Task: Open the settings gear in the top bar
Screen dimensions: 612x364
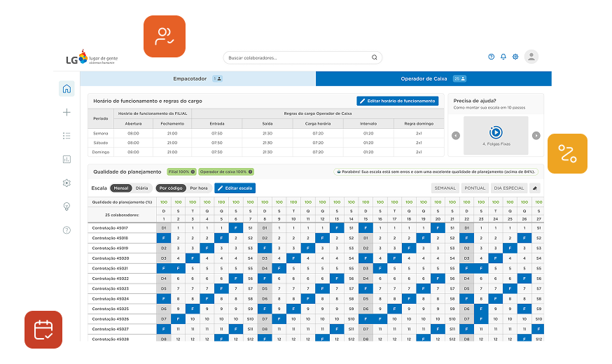Action: pyautogui.click(x=515, y=57)
